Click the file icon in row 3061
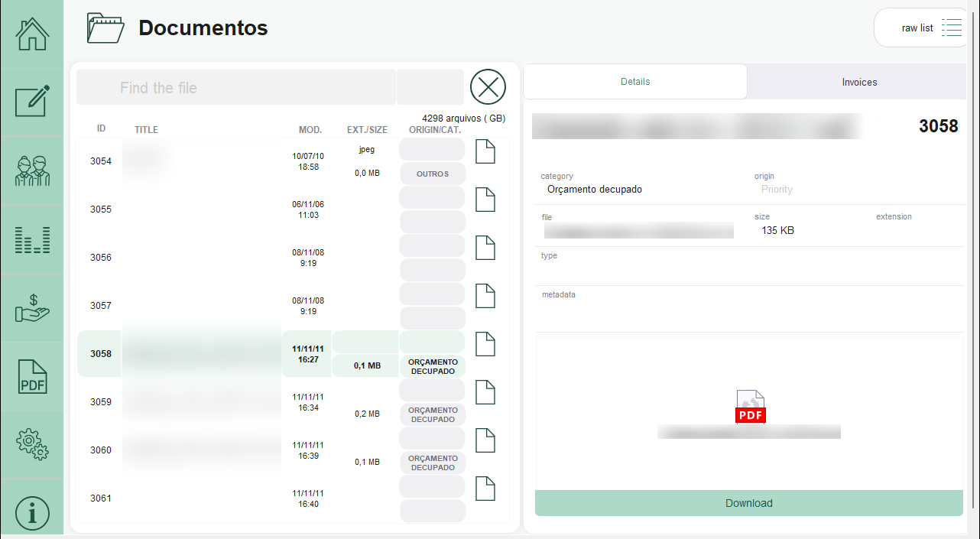Screen dimensions: 980x539 pyautogui.click(x=485, y=489)
